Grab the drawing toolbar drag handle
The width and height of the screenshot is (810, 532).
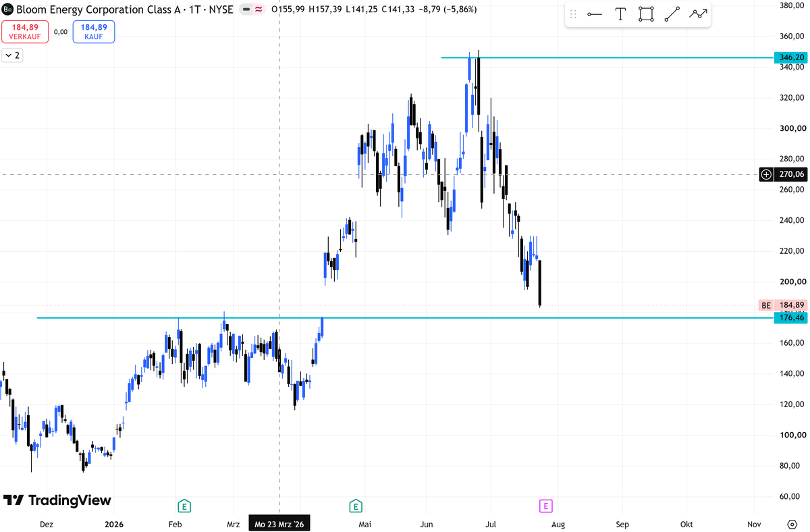pyautogui.click(x=573, y=14)
